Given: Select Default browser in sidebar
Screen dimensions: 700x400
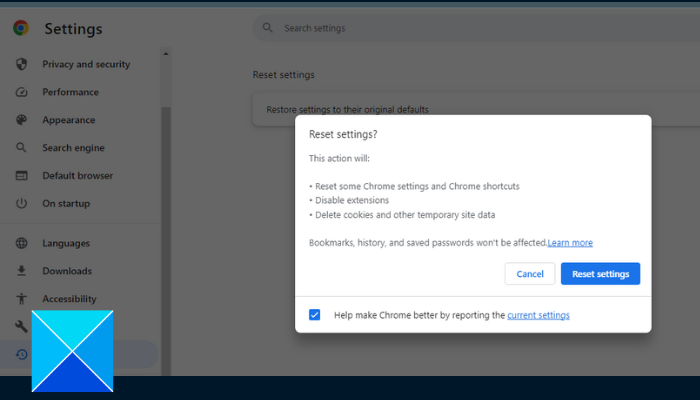Looking at the screenshot, I should tap(80, 175).
